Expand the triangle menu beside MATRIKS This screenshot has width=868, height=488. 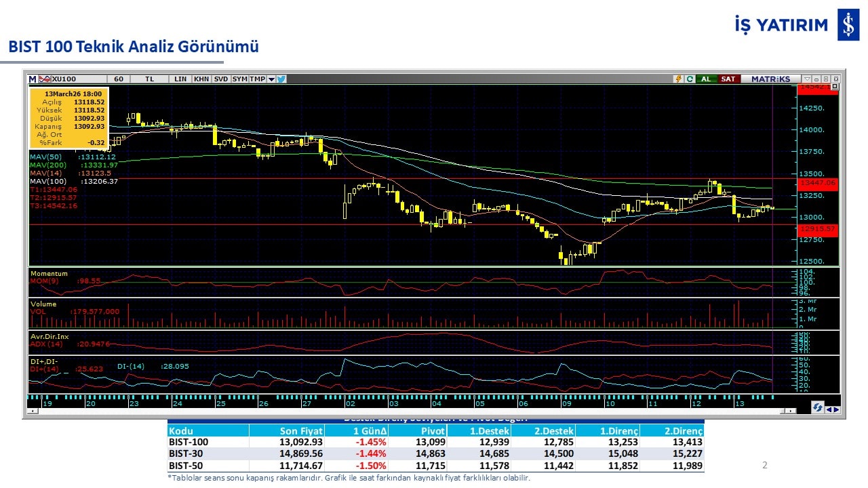click(806, 79)
